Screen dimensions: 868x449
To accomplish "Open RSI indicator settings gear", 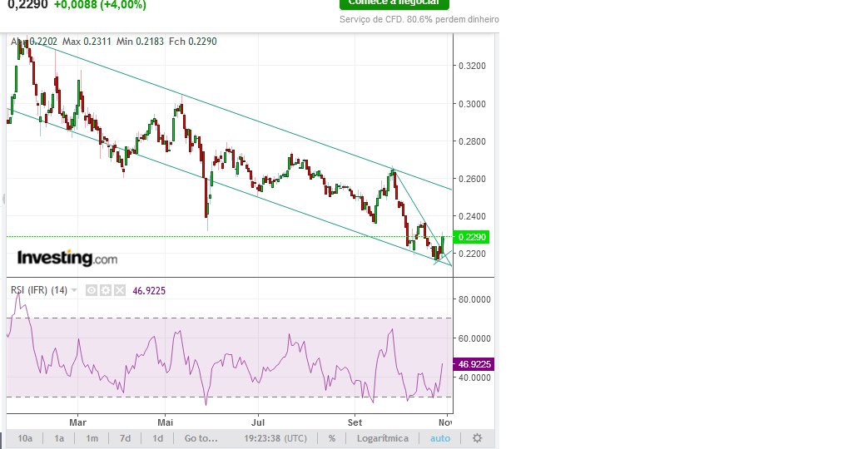I will click(106, 290).
